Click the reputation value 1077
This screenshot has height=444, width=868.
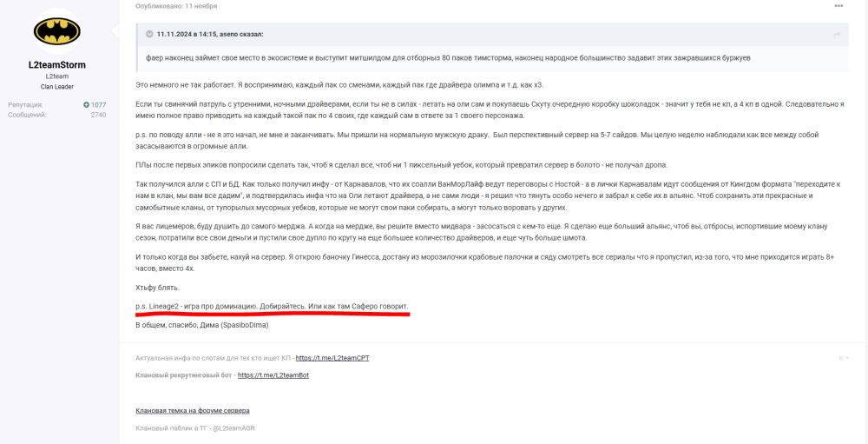(x=99, y=104)
